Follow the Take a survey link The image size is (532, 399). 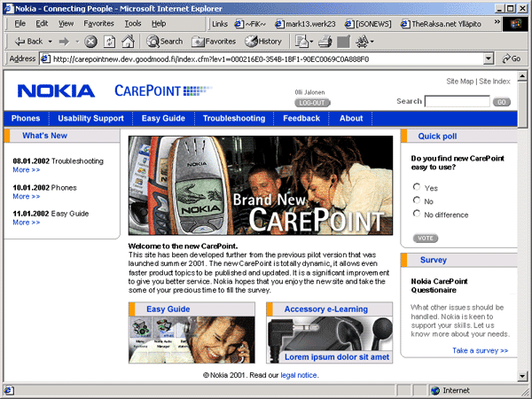click(x=480, y=350)
